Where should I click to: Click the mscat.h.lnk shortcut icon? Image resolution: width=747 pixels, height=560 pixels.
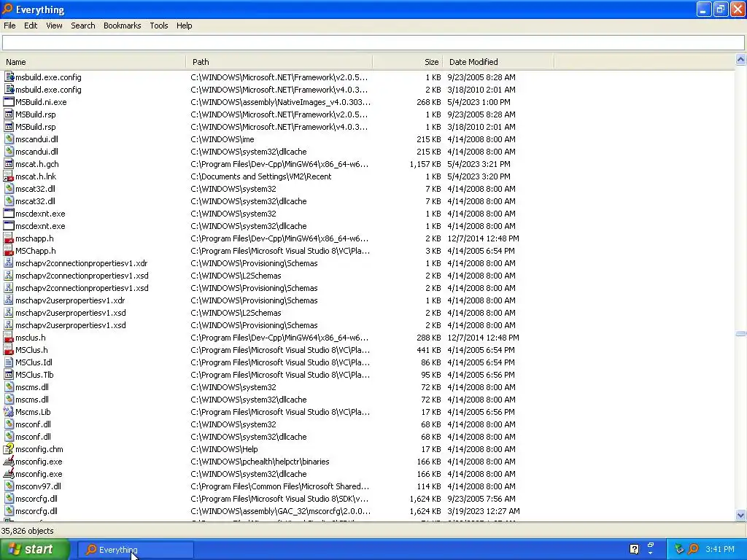pyautogui.click(x=9, y=176)
